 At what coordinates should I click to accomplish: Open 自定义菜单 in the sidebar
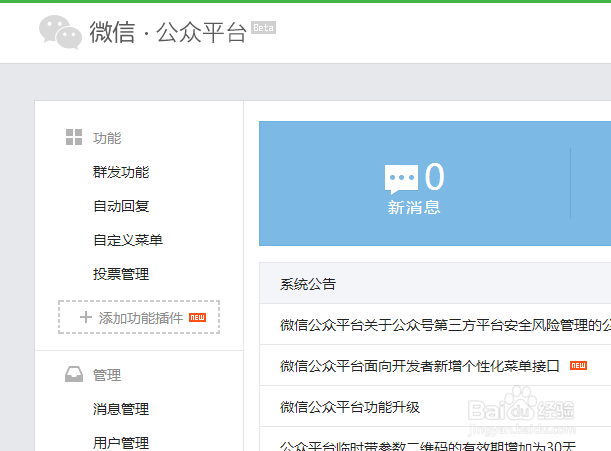pyautogui.click(x=128, y=240)
